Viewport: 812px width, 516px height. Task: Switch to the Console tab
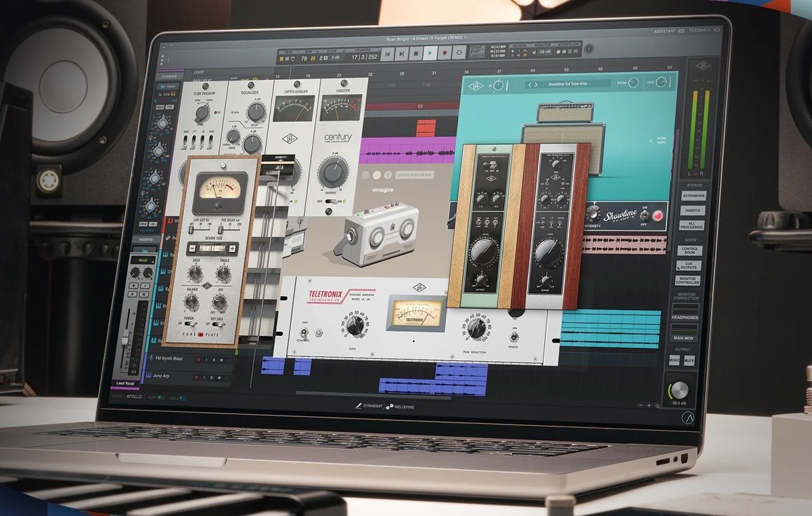pos(169,77)
